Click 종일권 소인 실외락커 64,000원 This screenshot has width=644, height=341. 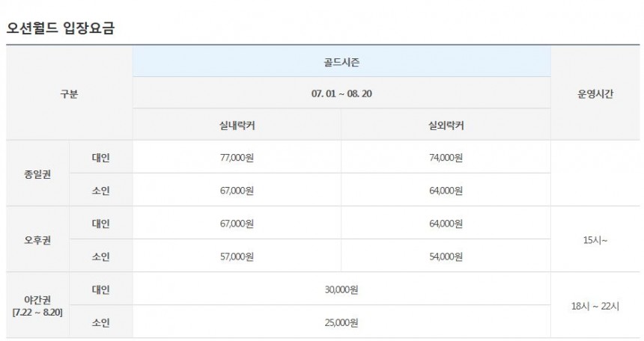[446, 191]
